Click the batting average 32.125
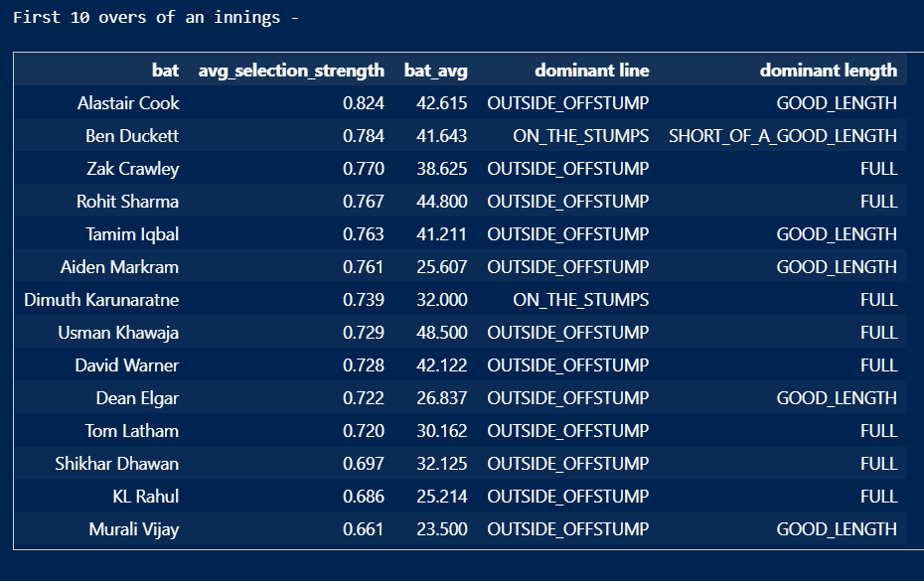Screen dimensions: 924x581 [x=441, y=464]
